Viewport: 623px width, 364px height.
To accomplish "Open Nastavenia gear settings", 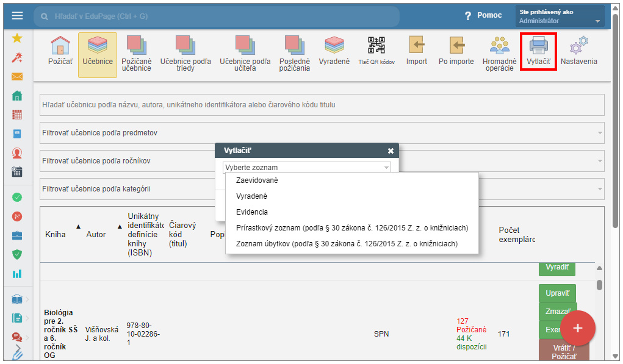I will tap(578, 46).
